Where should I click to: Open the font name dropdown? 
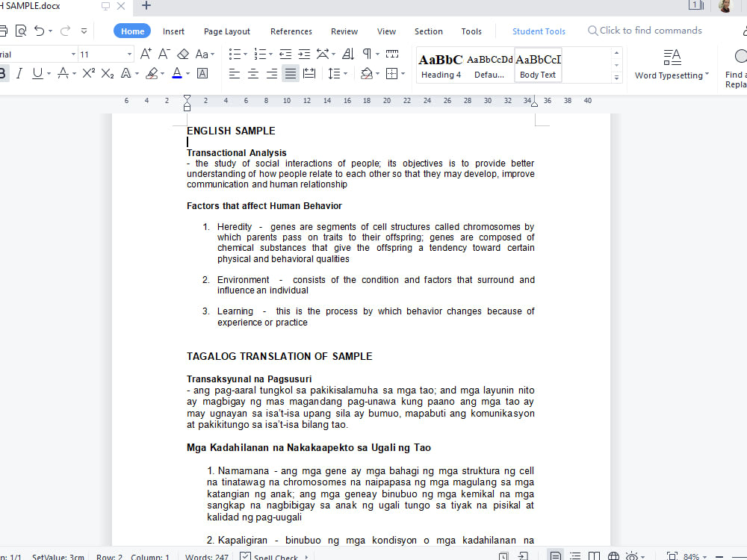click(x=73, y=55)
